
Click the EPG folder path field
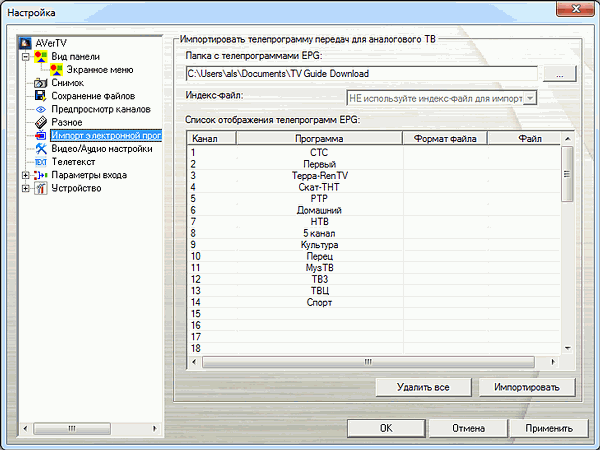[x=362, y=73]
